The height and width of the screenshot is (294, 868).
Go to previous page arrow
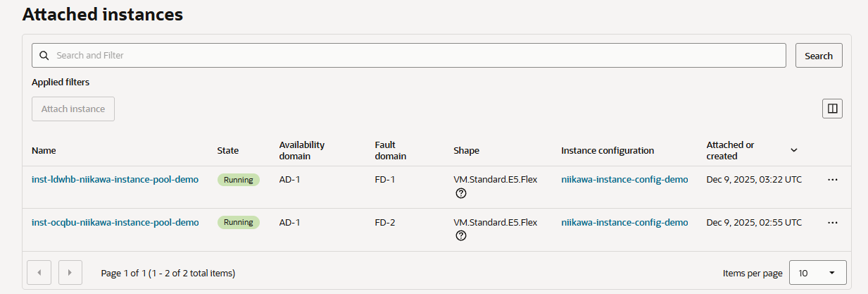[39, 273]
